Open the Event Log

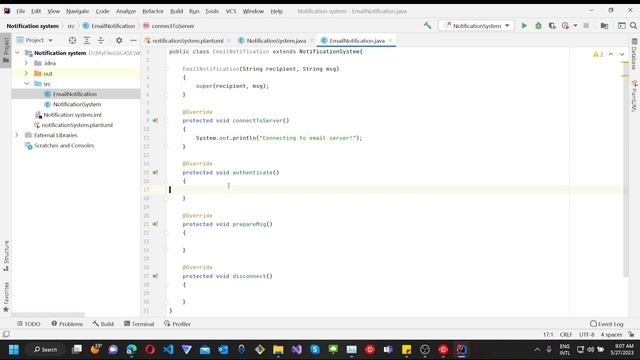(x=607, y=324)
